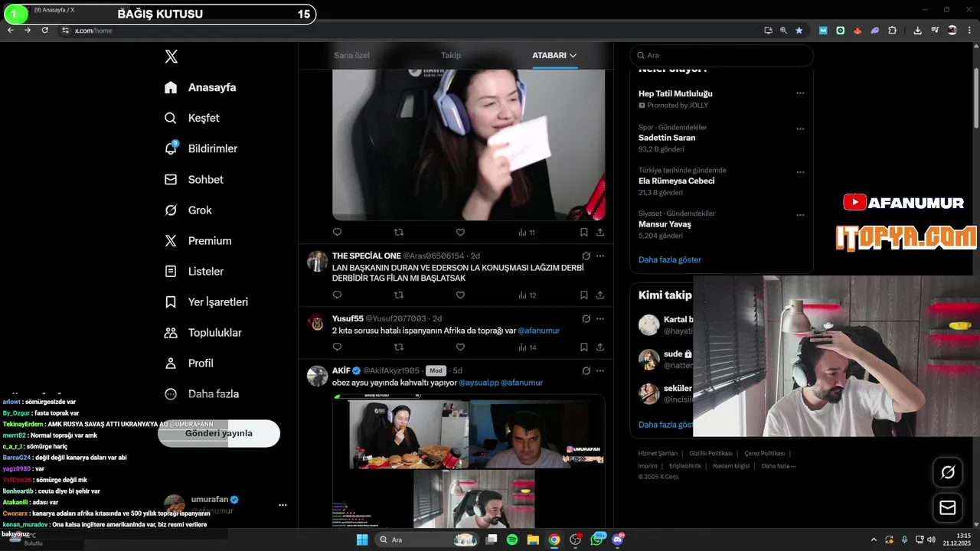
Task: Open the floating messages drawer
Action: pos(948,507)
